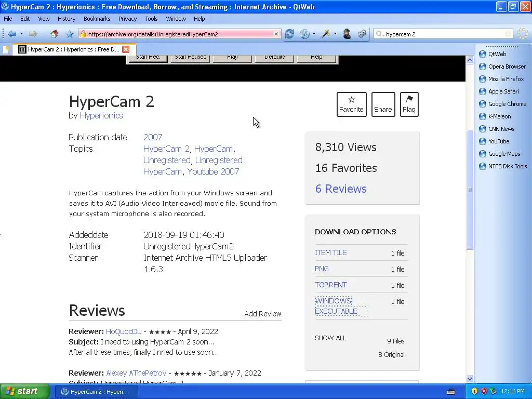532x399 pixels.
Task: Open the File menu
Action: [x=8, y=19]
